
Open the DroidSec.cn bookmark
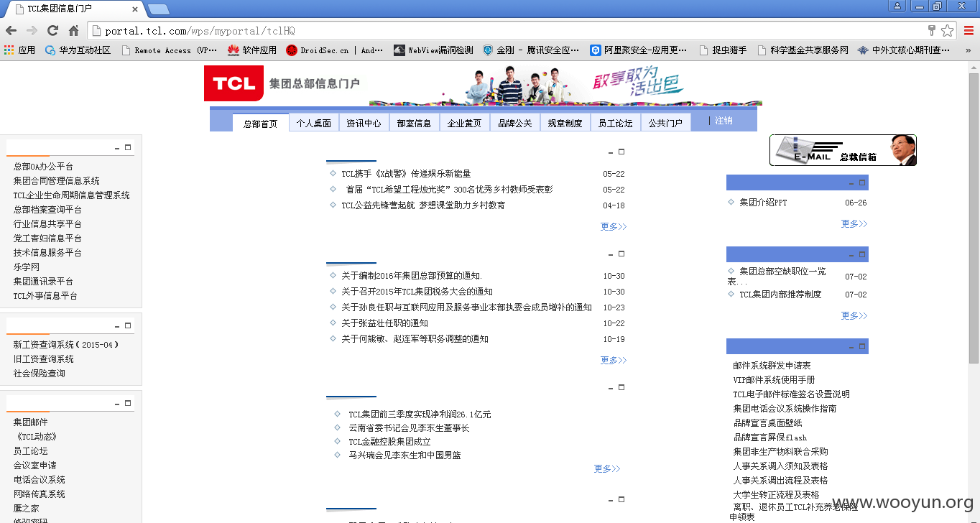335,50
